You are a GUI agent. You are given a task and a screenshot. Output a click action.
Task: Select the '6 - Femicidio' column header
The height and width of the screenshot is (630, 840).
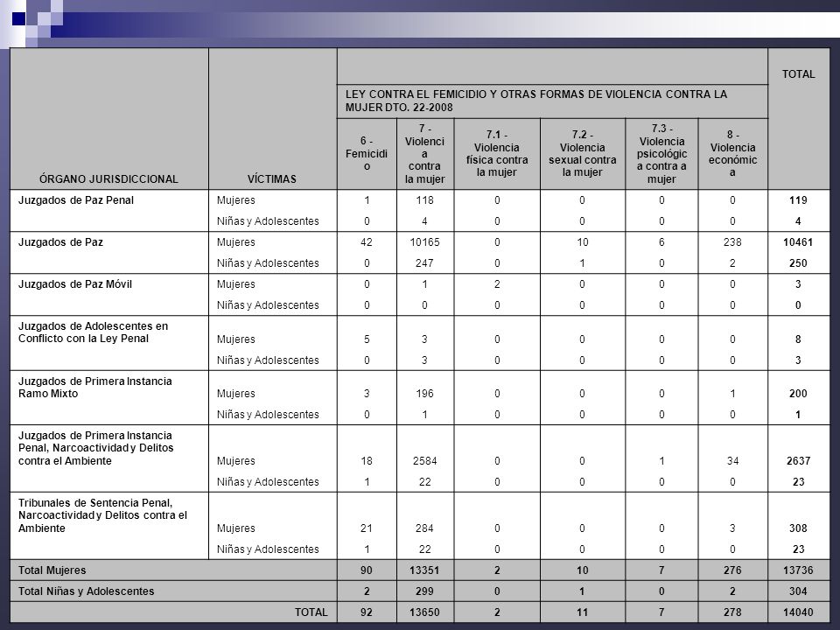tap(367, 153)
